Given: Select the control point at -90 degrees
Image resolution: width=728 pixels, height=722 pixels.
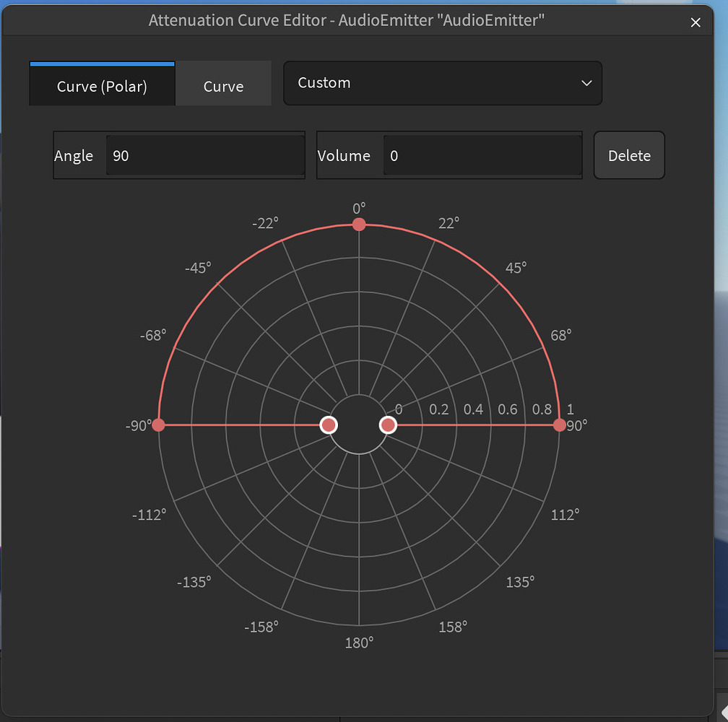Looking at the screenshot, I should [158, 425].
